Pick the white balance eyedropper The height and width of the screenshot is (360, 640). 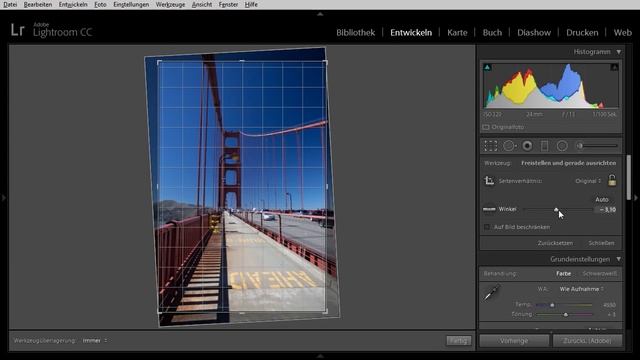point(492,292)
